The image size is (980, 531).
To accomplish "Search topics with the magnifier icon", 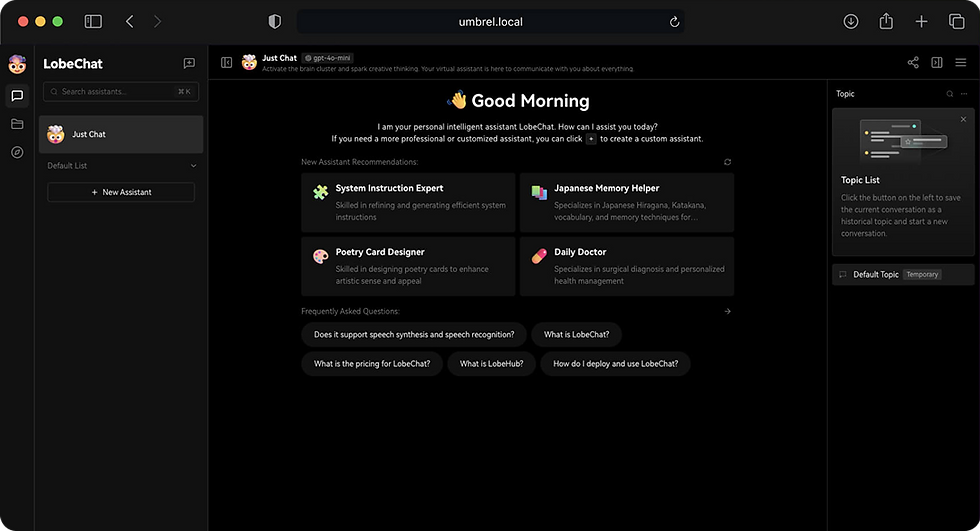I will 950,94.
